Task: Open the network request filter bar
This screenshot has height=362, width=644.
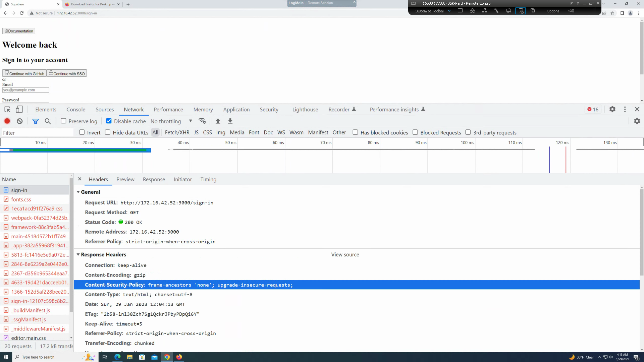Action: coord(36,121)
